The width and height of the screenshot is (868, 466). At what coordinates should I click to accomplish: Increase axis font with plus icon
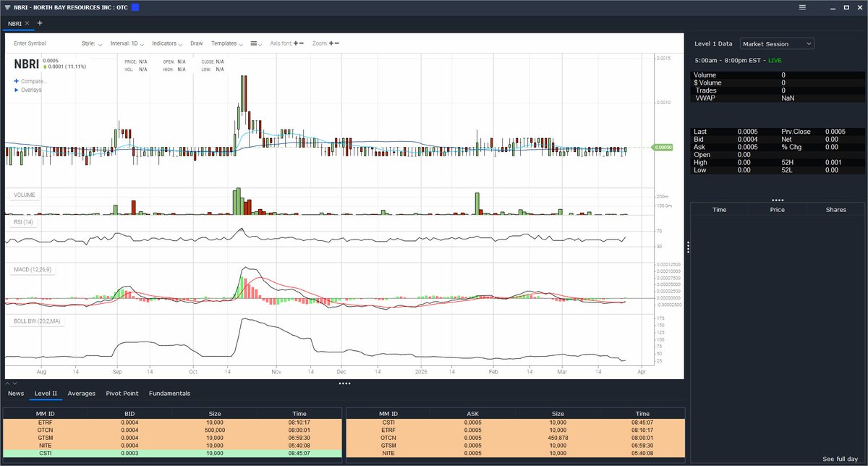[x=296, y=43]
